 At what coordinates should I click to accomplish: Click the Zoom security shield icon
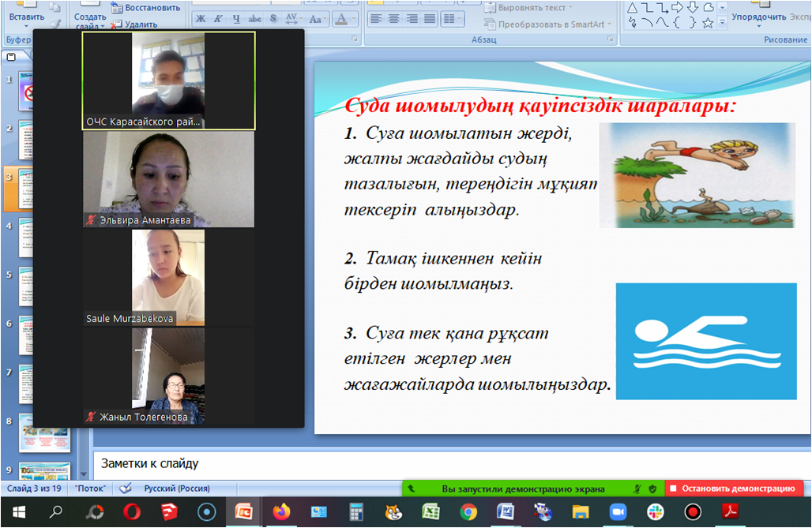tap(652, 489)
